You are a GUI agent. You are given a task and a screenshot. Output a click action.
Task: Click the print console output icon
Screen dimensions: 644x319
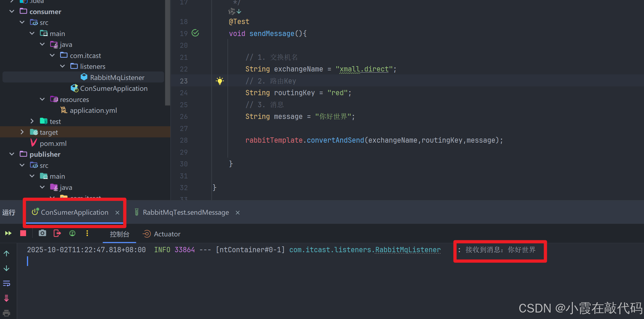(x=6, y=313)
